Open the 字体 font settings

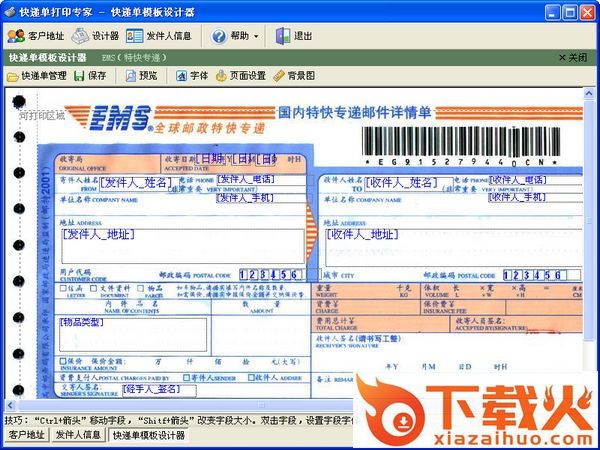pos(192,76)
